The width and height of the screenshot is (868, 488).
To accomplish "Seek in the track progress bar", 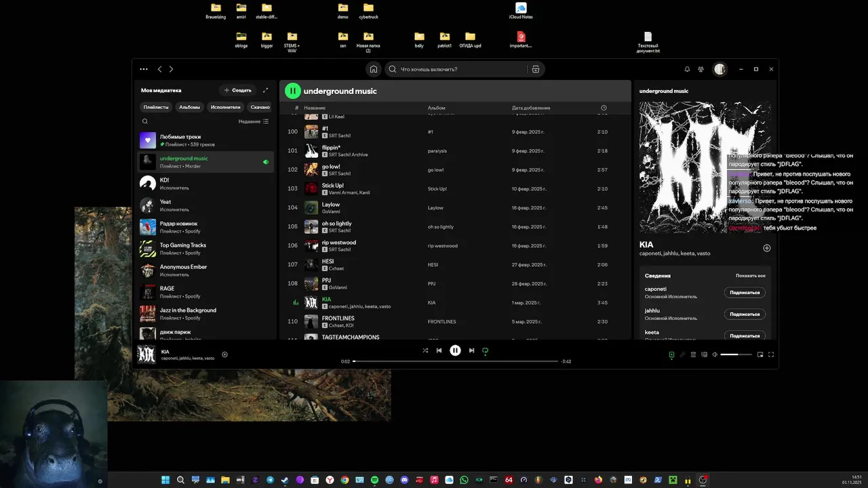I will point(455,361).
